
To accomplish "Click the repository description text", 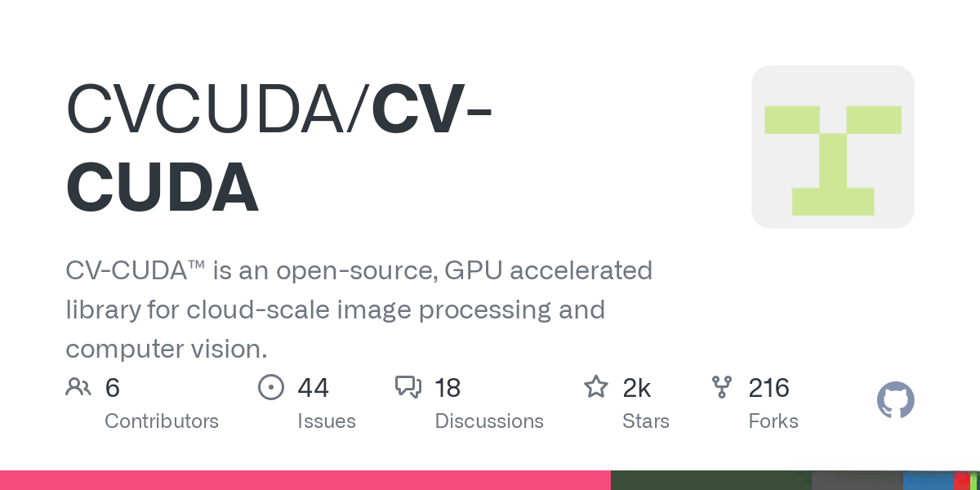I will pos(359,310).
